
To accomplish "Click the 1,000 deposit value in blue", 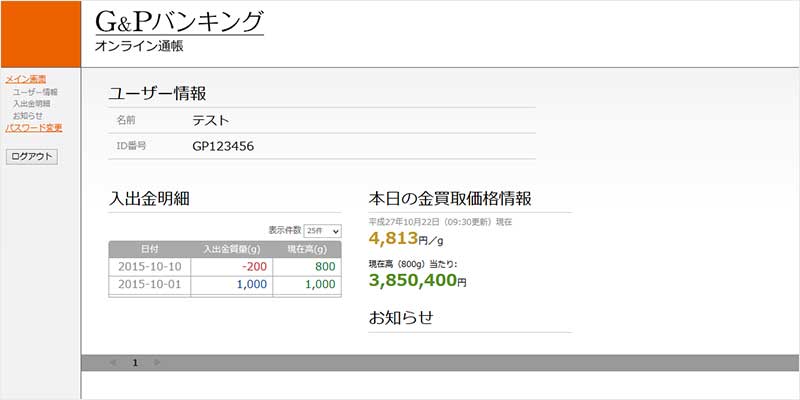I will (x=252, y=285).
